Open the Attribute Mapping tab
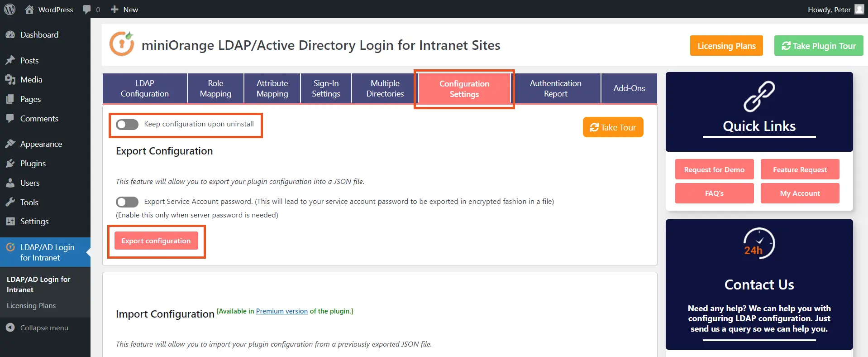Viewport: 868px width, 357px height. [272, 88]
